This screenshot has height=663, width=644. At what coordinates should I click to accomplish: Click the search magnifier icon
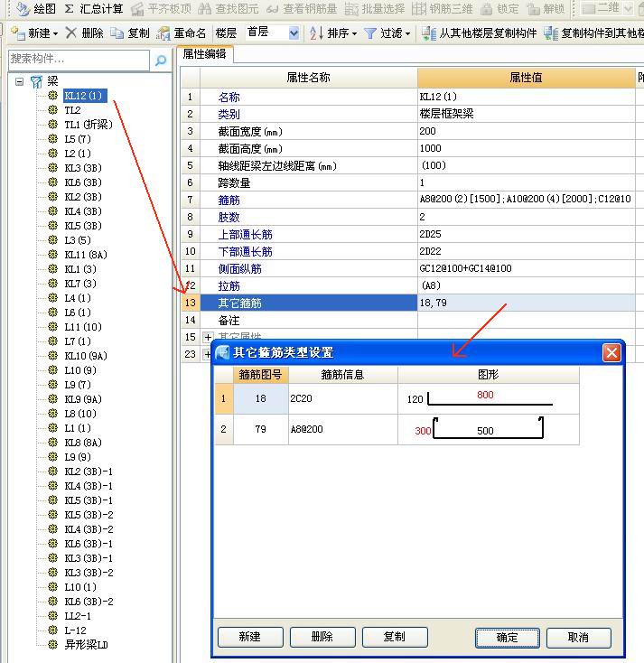[161, 61]
